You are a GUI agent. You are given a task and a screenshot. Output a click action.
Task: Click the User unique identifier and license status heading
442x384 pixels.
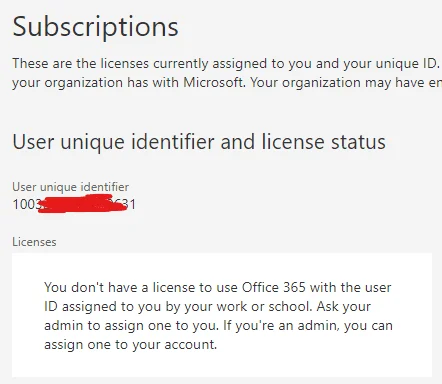click(x=199, y=142)
